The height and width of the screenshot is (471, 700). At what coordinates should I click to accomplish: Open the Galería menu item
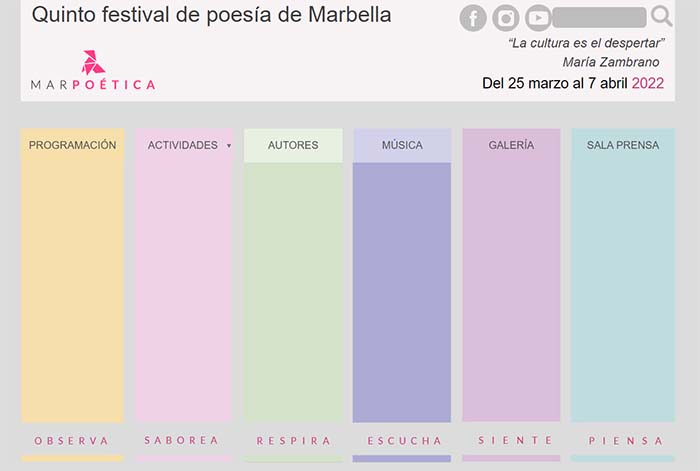click(511, 145)
